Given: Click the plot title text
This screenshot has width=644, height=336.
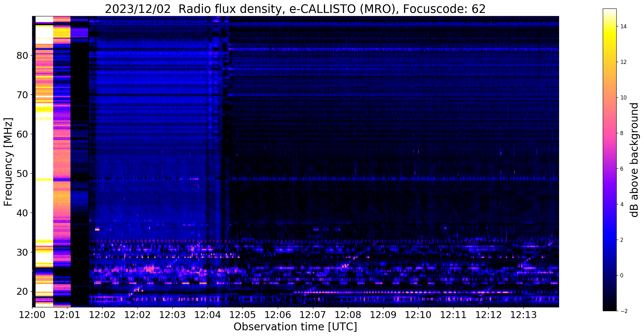Looking at the screenshot, I should coord(295,9).
